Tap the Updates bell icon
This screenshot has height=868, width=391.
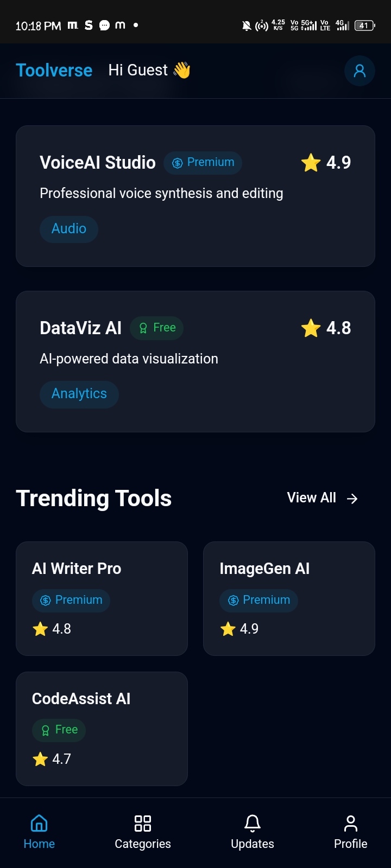[253, 823]
